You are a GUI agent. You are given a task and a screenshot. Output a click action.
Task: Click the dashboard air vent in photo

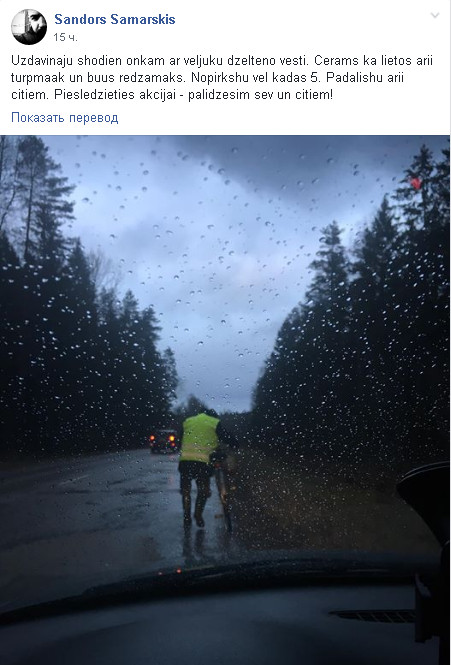(373, 616)
